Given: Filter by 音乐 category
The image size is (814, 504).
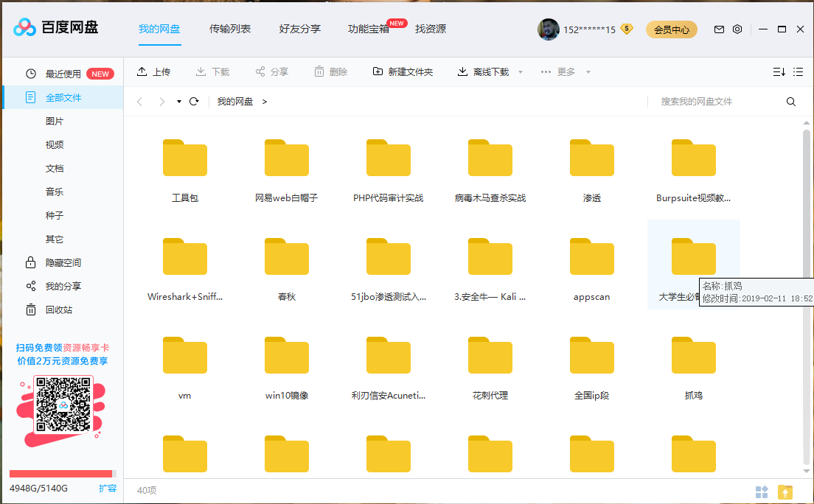Looking at the screenshot, I should pyautogui.click(x=55, y=192).
